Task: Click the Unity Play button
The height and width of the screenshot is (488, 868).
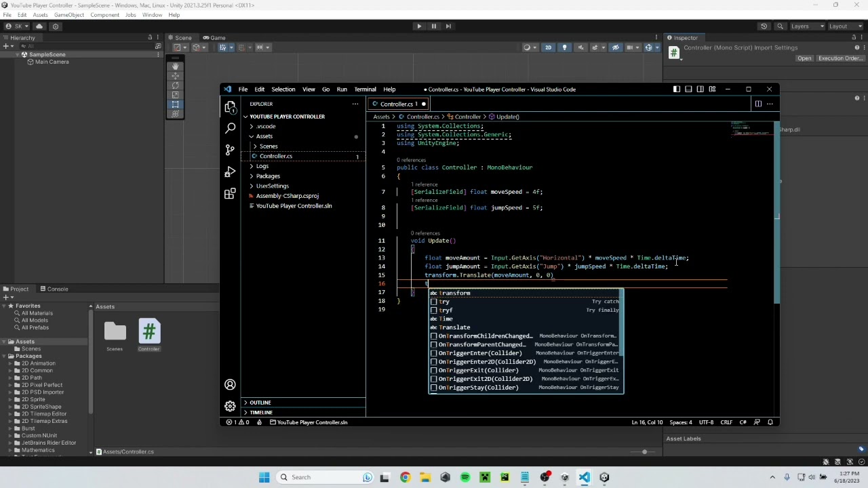Action: (419, 26)
